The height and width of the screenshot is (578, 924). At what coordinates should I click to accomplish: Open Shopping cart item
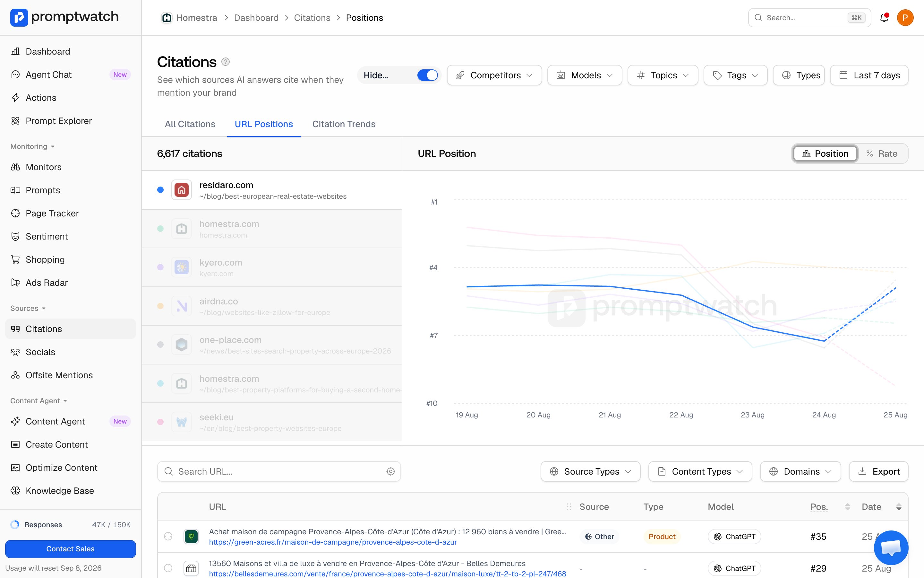[x=70, y=259]
